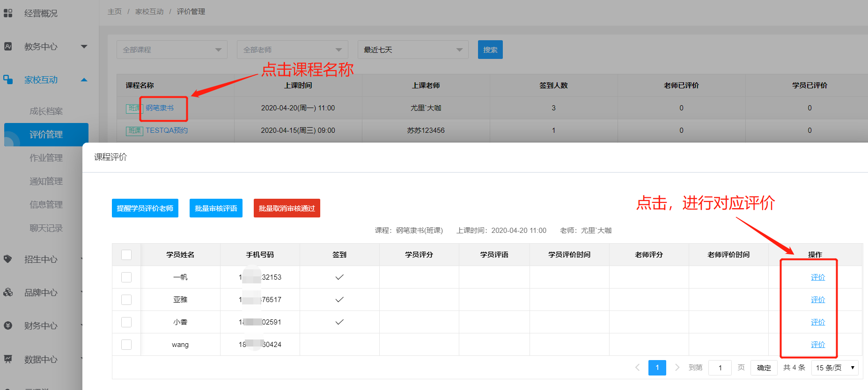Click 财务中心 menu item
Viewport: 868px width, 390px height.
click(41, 325)
